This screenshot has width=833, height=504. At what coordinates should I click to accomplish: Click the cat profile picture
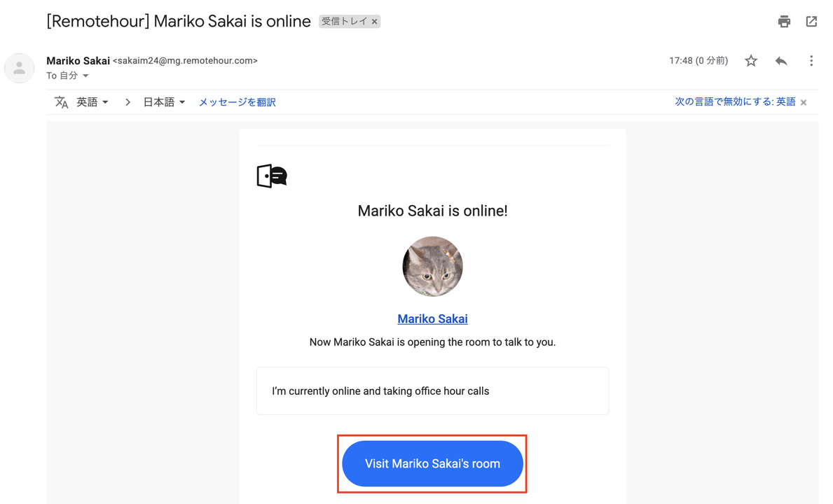pos(432,266)
